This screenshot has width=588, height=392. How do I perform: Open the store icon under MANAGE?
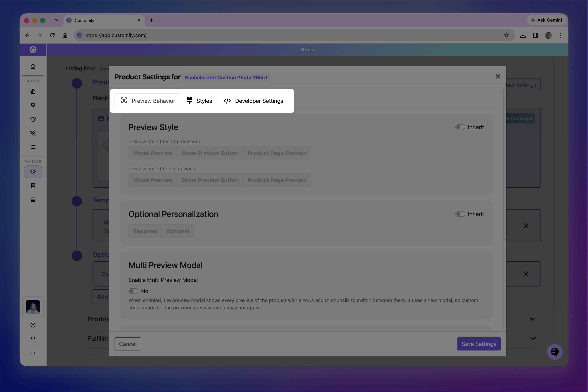coord(33,200)
